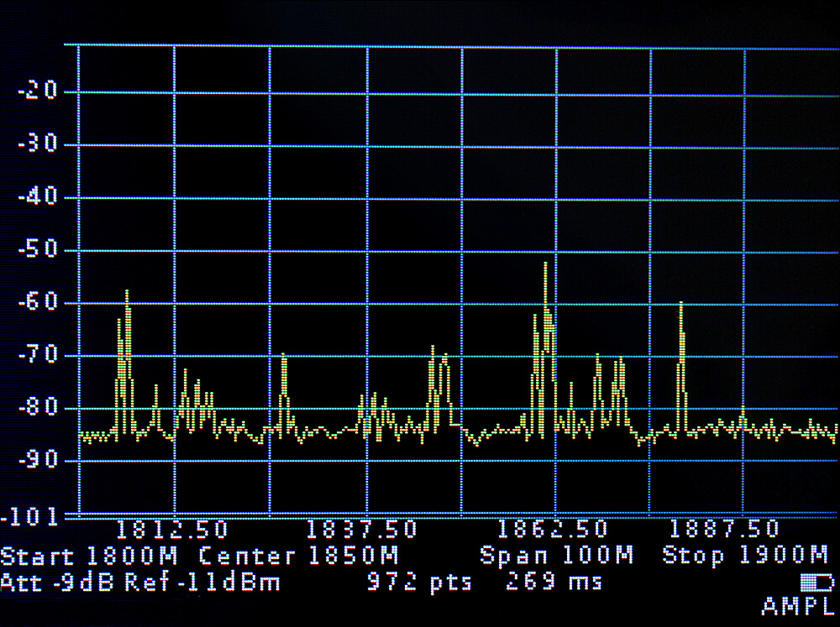Click the Ref -11dBm reference level
Image resolution: width=840 pixels, height=627 pixels.
tap(202, 583)
